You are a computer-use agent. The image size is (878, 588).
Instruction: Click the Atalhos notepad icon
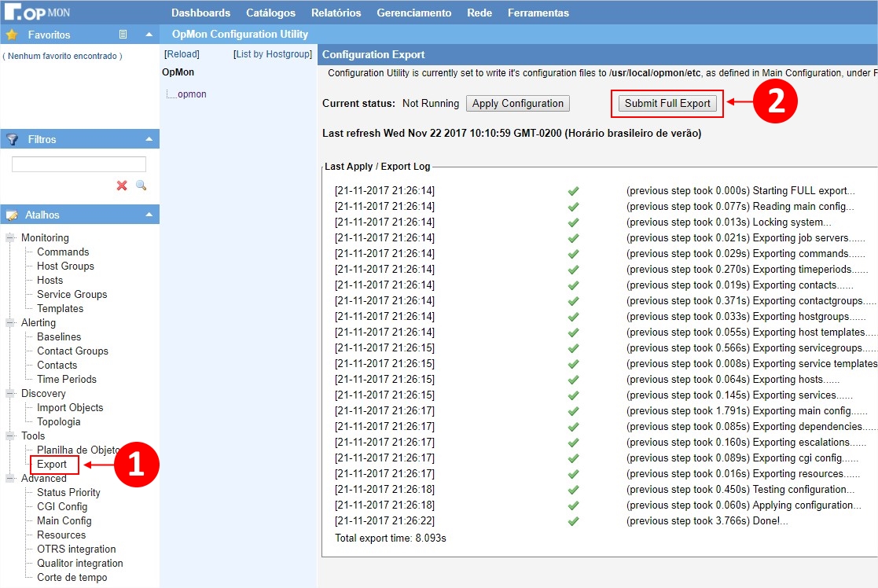(x=12, y=215)
